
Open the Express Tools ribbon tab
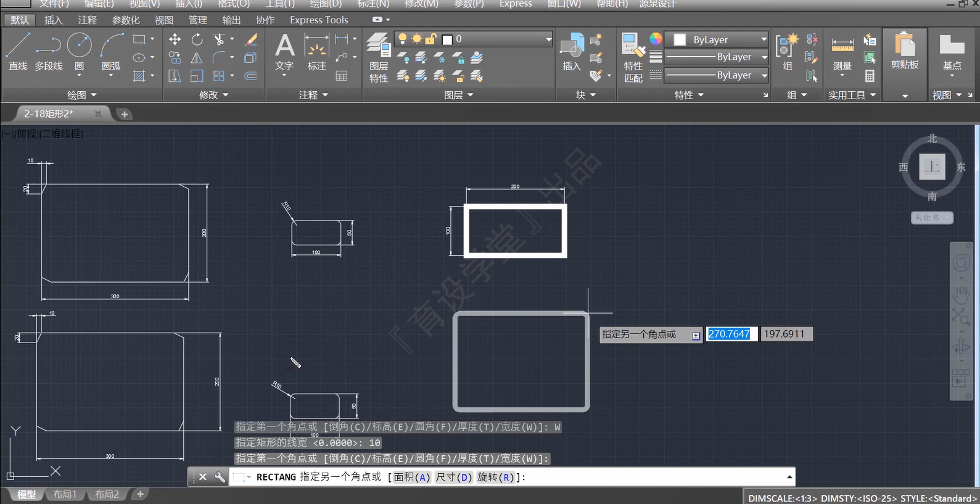tap(319, 20)
